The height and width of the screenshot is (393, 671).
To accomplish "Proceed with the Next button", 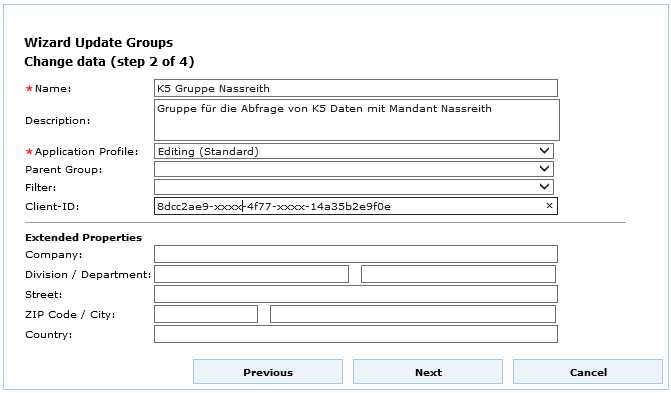I will click(x=428, y=372).
